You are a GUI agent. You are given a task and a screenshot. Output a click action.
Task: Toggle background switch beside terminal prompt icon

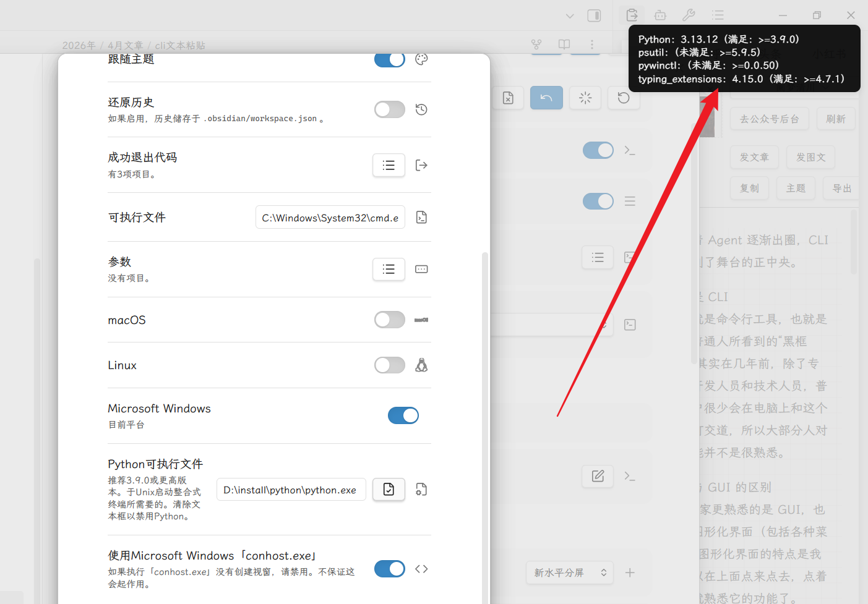[x=598, y=150]
